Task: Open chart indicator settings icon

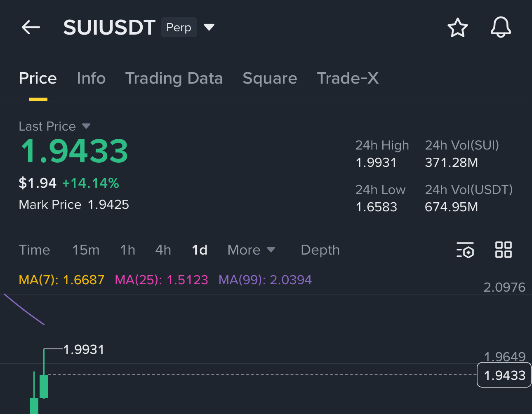Action: [x=465, y=250]
